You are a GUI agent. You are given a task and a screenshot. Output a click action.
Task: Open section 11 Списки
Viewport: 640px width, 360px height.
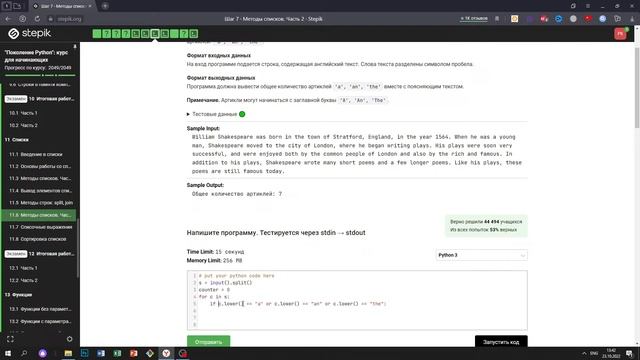(17, 140)
